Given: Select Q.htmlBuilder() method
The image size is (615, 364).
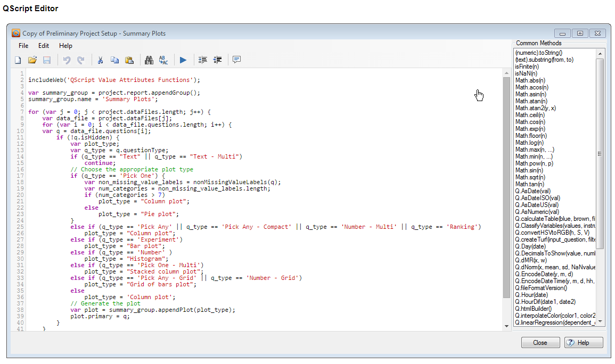Looking at the screenshot, I should [x=533, y=309].
